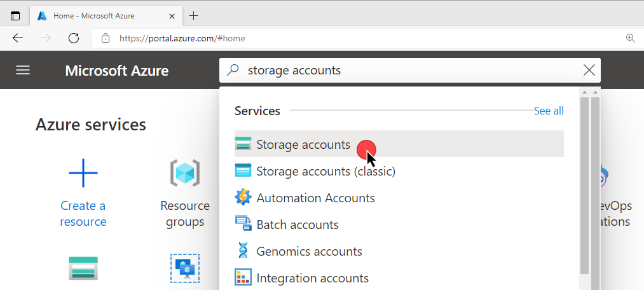Click the See all services link
The width and height of the screenshot is (644, 290).
[548, 111]
